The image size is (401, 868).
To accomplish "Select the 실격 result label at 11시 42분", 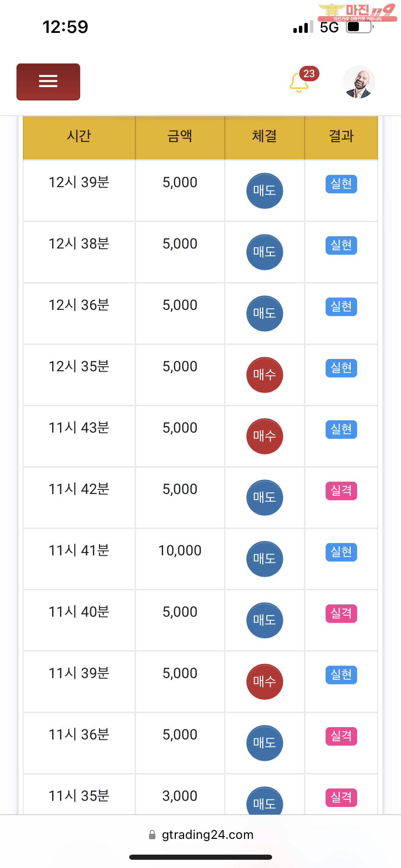I will pos(341,491).
